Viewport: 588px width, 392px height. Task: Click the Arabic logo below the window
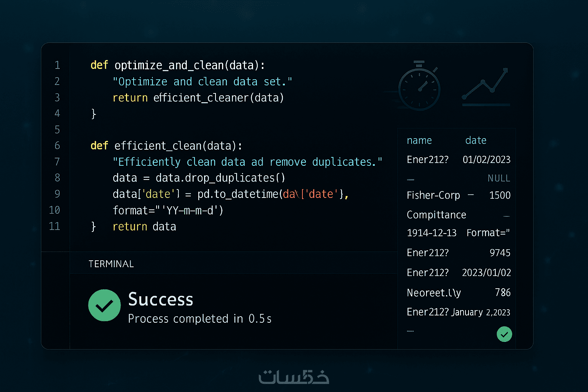point(294,377)
